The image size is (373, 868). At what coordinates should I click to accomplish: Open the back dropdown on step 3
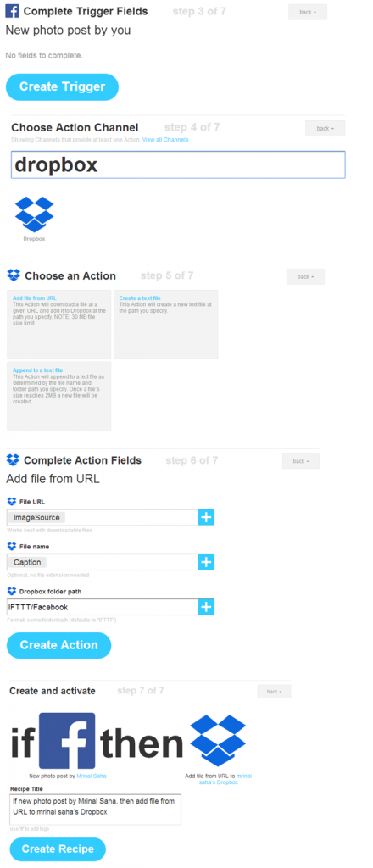pos(308,12)
